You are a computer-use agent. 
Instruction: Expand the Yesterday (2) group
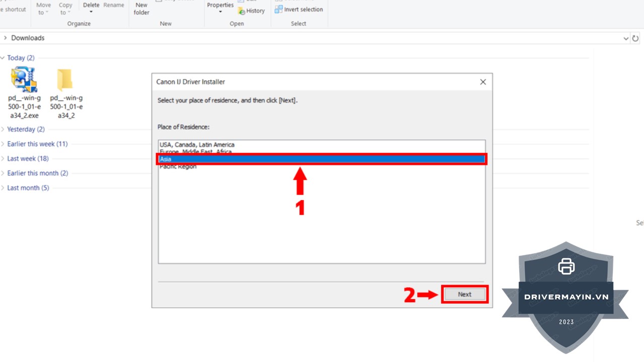3,129
